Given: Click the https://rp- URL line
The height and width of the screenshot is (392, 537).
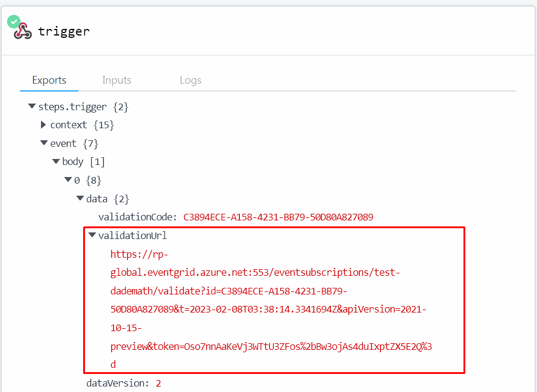Looking at the screenshot, I should (x=139, y=254).
